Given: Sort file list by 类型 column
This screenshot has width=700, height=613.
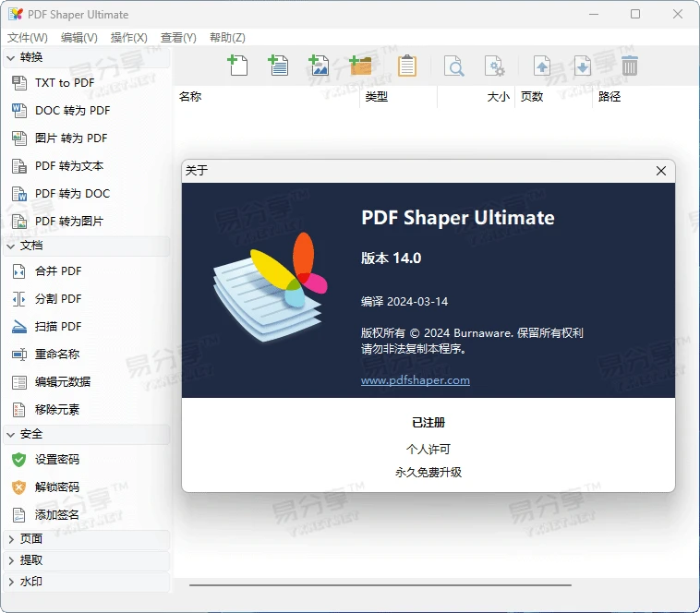Looking at the screenshot, I should (x=398, y=97).
